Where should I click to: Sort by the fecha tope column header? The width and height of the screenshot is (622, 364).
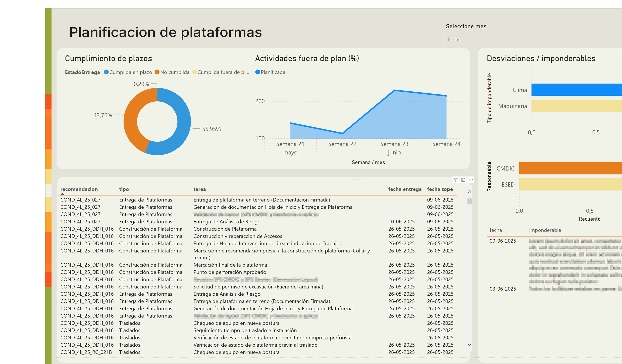click(x=440, y=189)
